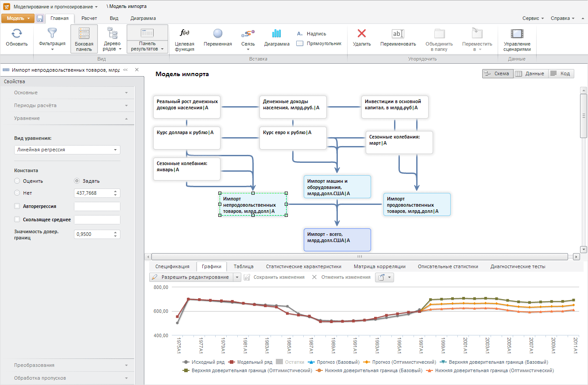Select the Оценить constant radio button

pos(17,181)
